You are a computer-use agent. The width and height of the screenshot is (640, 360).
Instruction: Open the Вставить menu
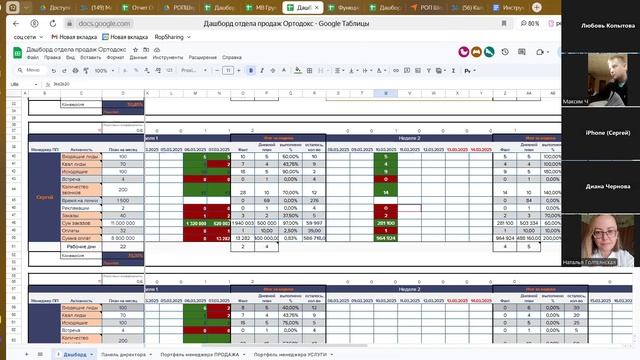click(x=90, y=58)
